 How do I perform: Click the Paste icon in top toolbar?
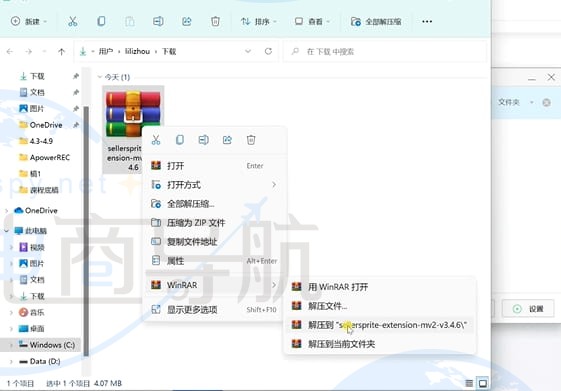(x=130, y=21)
